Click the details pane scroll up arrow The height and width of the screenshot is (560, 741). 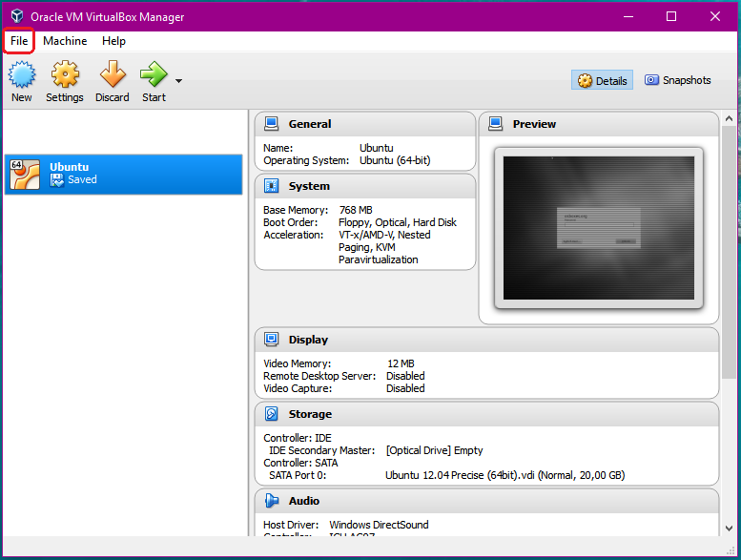[729, 118]
